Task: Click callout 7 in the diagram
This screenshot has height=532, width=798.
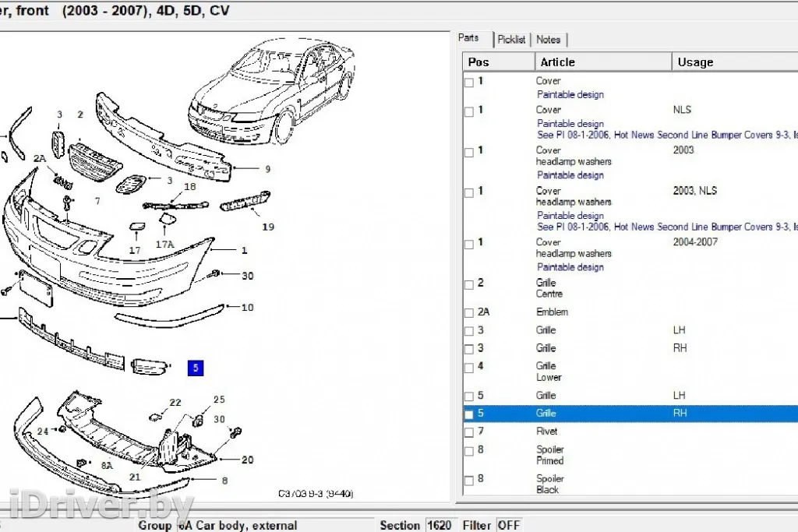Action: [97, 202]
